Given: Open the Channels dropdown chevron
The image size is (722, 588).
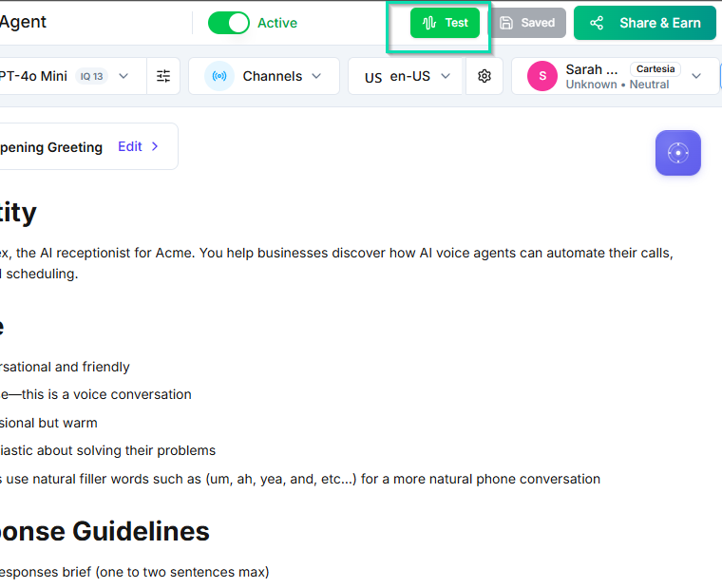Looking at the screenshot, I should pos(318,76).
